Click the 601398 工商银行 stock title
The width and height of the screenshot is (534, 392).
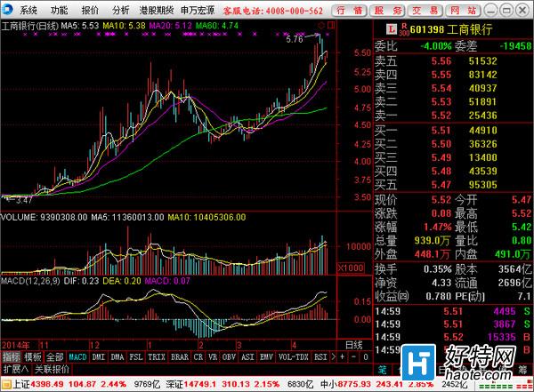pyautogui.click(x=451, y=29)
